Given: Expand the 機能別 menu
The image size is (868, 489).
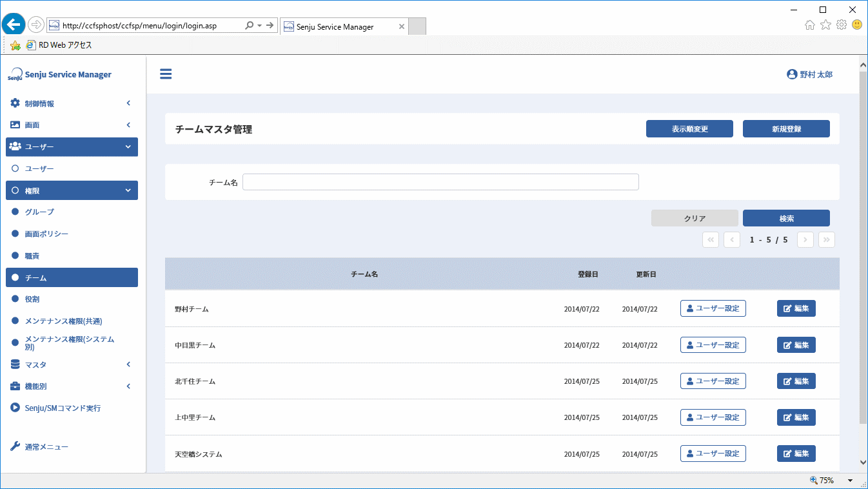Looking at the screenshot, I should coord(72,386).
